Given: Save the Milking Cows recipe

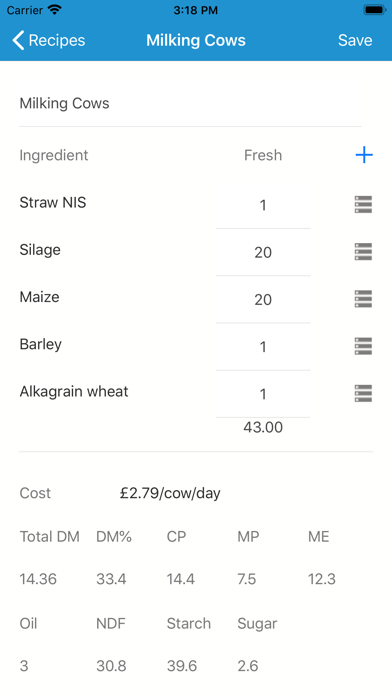Looking at the screenshot, I should tap(355, 40).
